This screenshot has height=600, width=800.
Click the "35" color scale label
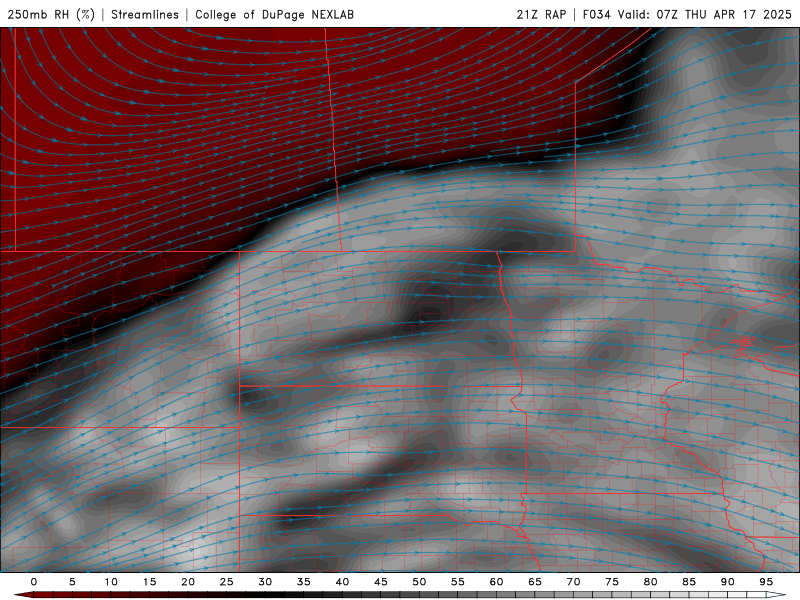coord(304,582)
